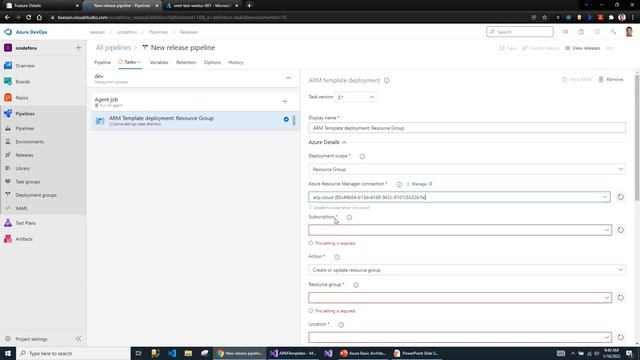
Task: Open the Location dropdown
Action: (x=460, y=337)
